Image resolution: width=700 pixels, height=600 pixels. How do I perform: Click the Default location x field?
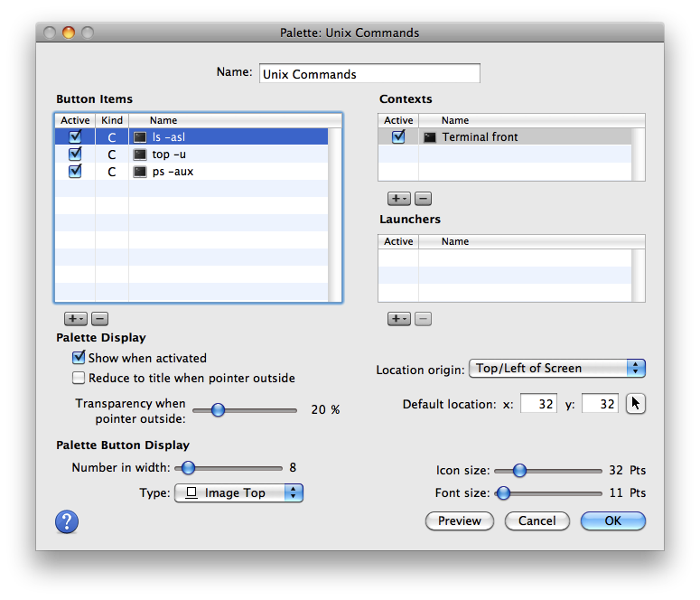538,404
